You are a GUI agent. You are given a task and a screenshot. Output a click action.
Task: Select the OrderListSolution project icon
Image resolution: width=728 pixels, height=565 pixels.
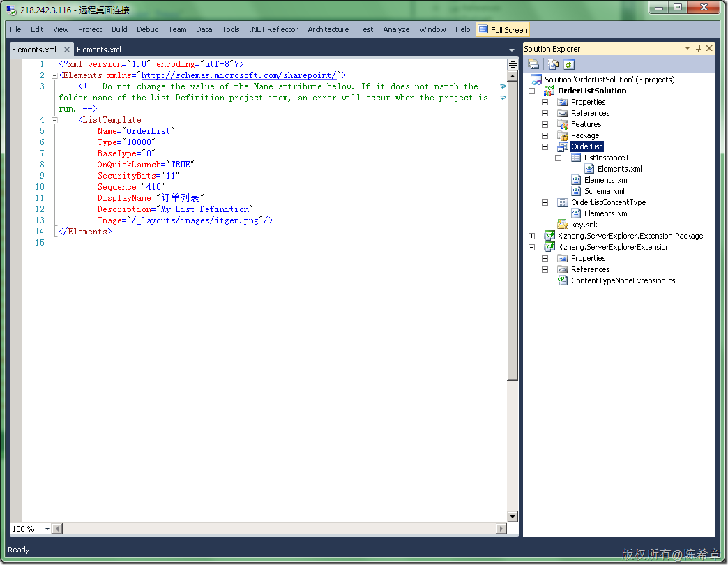(x=549, y=91)
